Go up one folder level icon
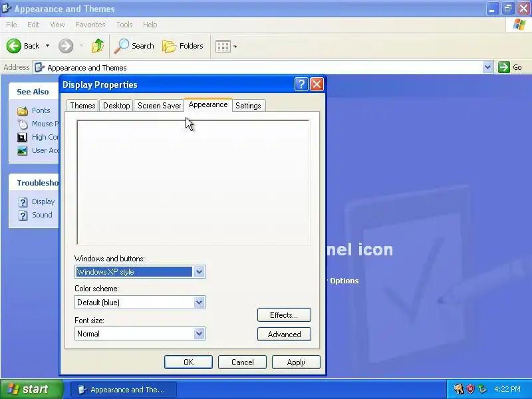The image size is (532, 399). coord(97,46)
